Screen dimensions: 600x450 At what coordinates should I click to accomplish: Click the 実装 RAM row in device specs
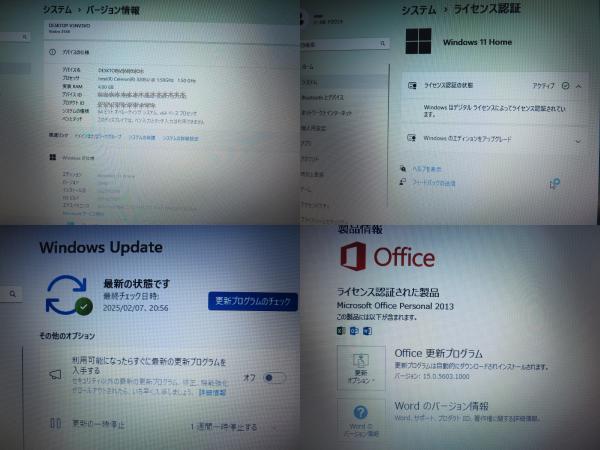88,86
